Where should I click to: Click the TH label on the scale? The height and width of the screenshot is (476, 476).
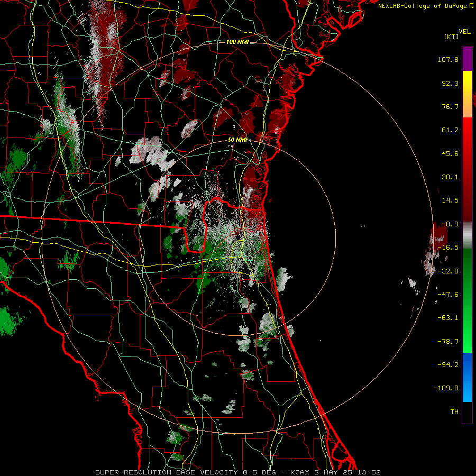[454, 411]
